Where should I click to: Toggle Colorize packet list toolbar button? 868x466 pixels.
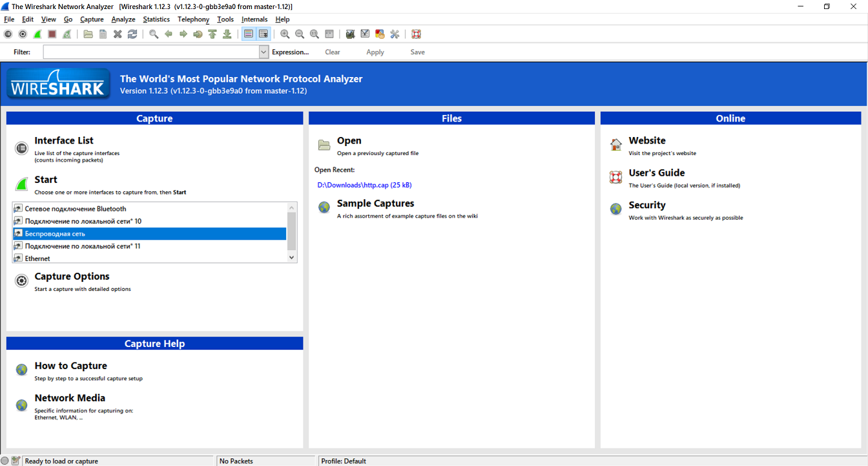[249, 34]
